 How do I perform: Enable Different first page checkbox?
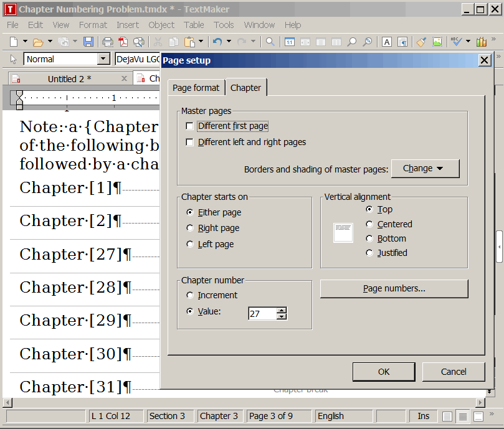click(189, 126)
